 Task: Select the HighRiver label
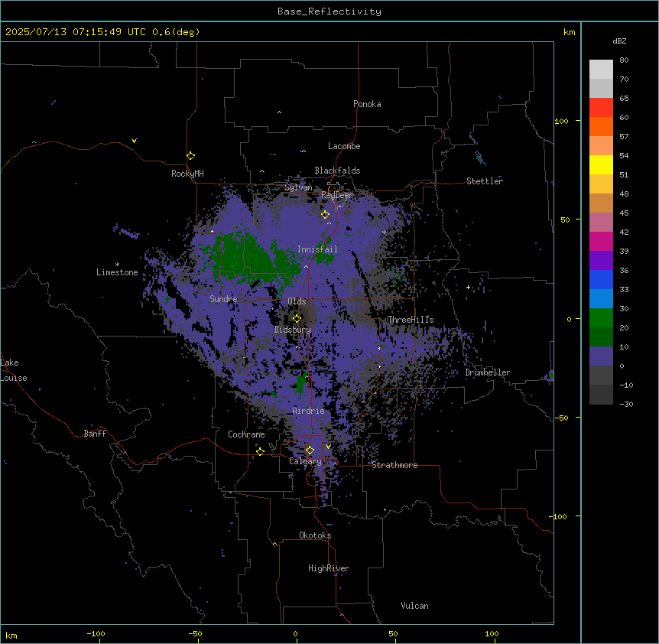coord(329,568)
